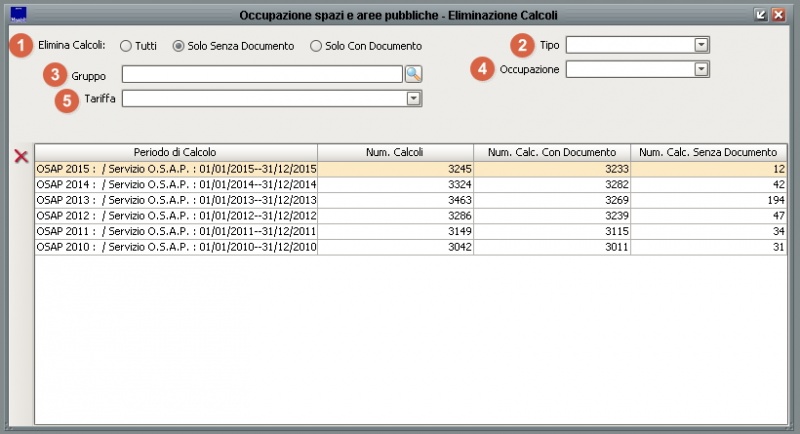Click the 12 senza documento cell
The width and height of the screenshot is (800, 434).
click(x=709, y=169)
